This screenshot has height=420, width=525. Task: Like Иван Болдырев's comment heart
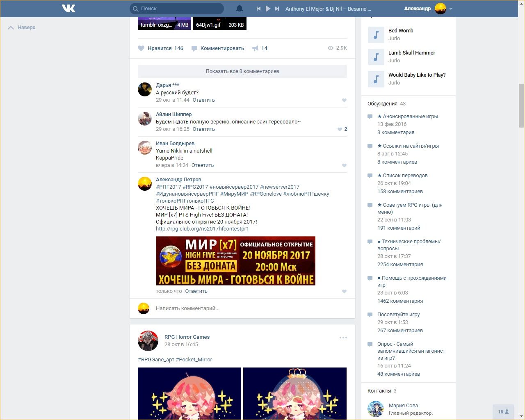[344, 165]
